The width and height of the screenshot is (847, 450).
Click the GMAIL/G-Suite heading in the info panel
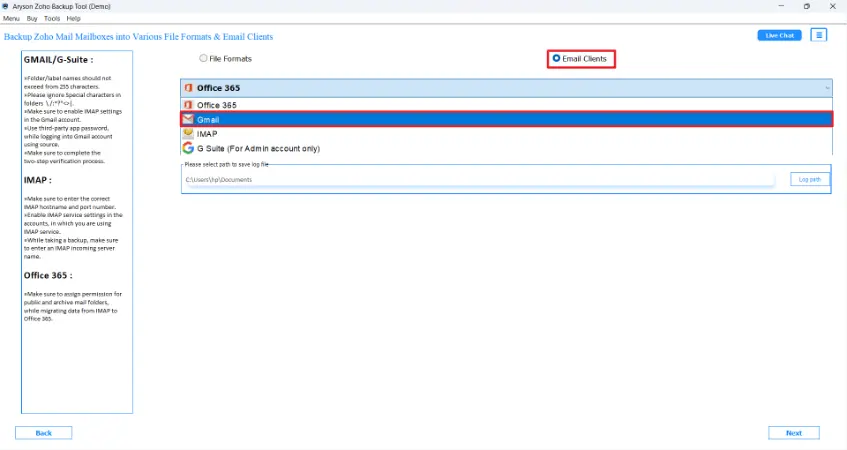click(58, 60)
